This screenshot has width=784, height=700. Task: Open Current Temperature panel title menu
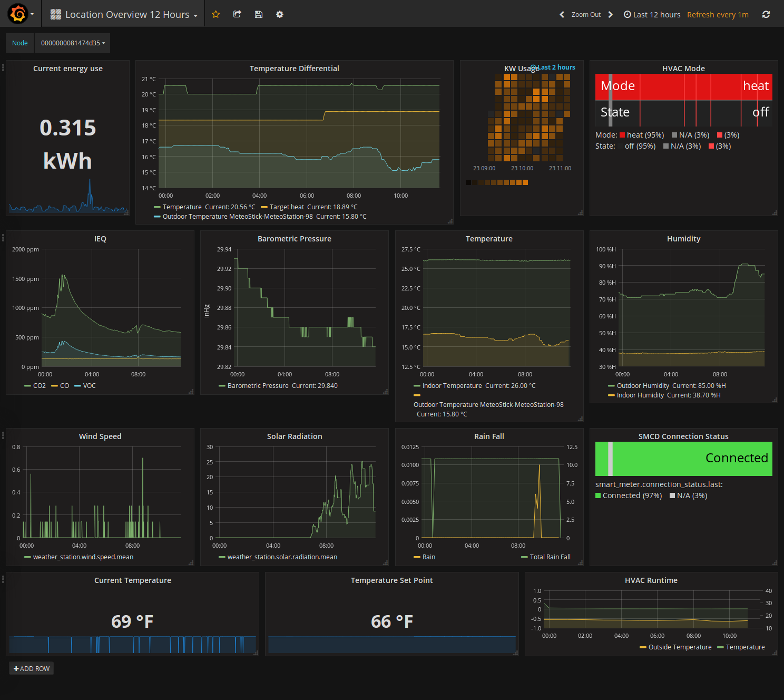133,580
